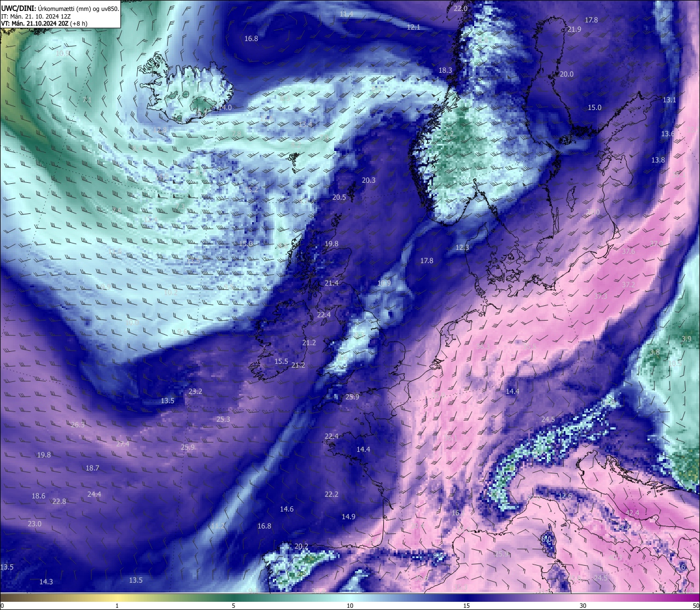
Task: Click the map value 37.6
Action: tap(629, 252)
